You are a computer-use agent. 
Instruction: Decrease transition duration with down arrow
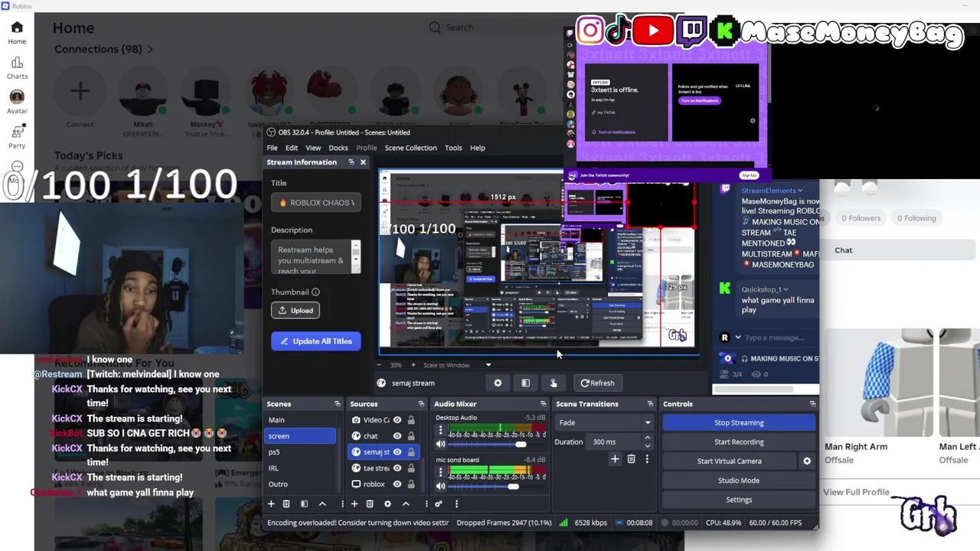point(648,445)
